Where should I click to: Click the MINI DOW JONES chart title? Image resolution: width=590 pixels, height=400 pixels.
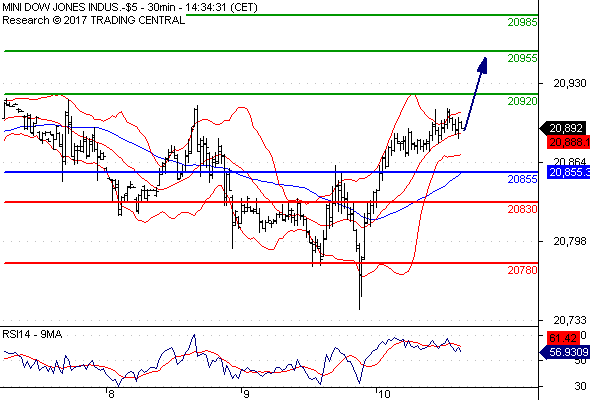pos(130,7)
